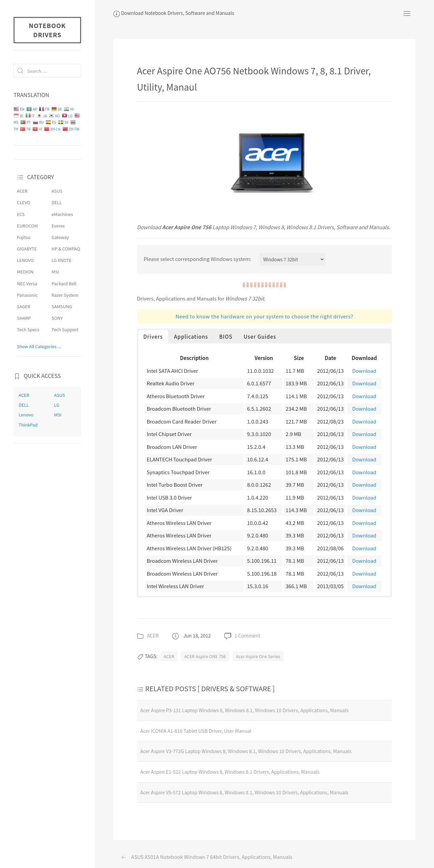Download Atheros Wireless LAN Driver (HB125)
Screen dimensions: 434x868
click(x=364, y=548)
